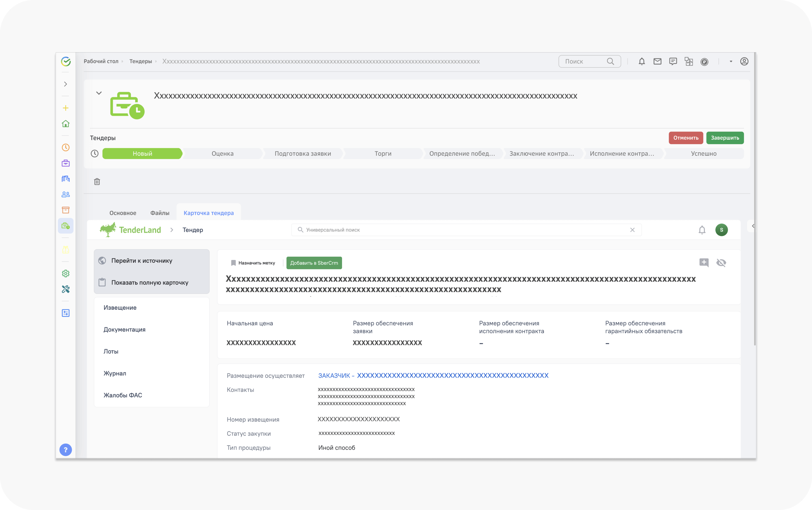Click the Универсальный поиск field
This screenshot has width=812, height=510.
466,230
